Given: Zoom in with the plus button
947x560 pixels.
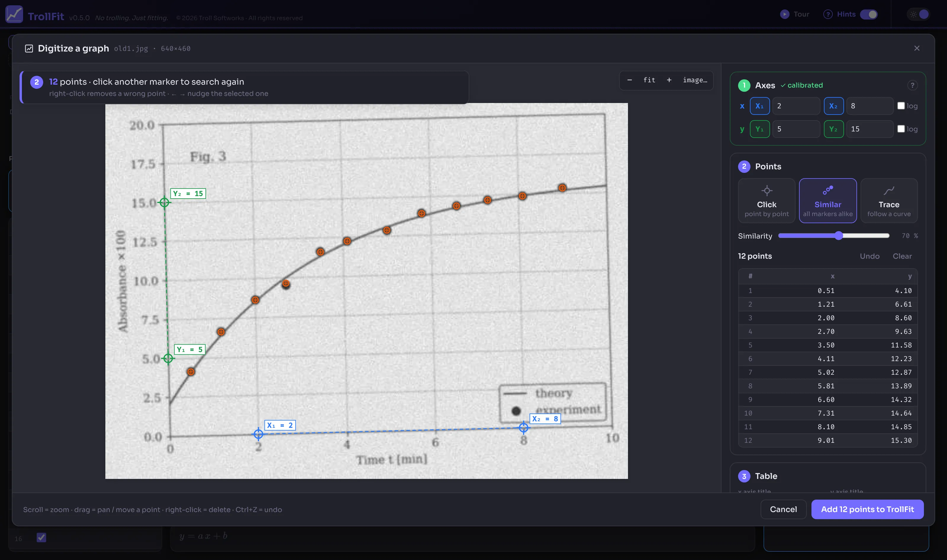Looking at the screenshot, I should 669,80.
